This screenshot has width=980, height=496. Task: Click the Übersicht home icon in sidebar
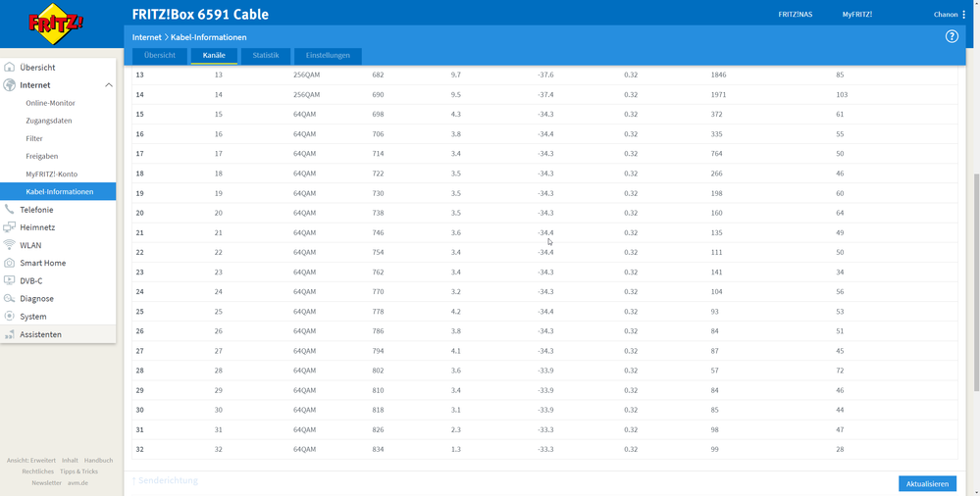tap(10, 68)
